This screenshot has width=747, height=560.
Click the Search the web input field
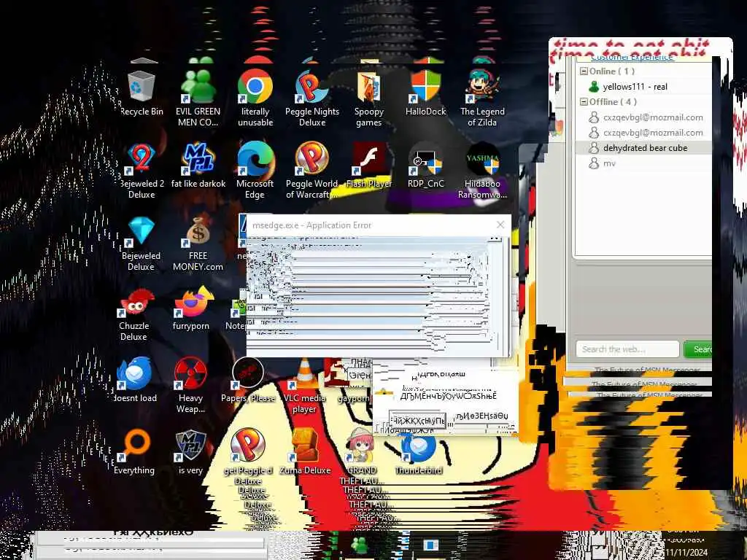[627, 349]
